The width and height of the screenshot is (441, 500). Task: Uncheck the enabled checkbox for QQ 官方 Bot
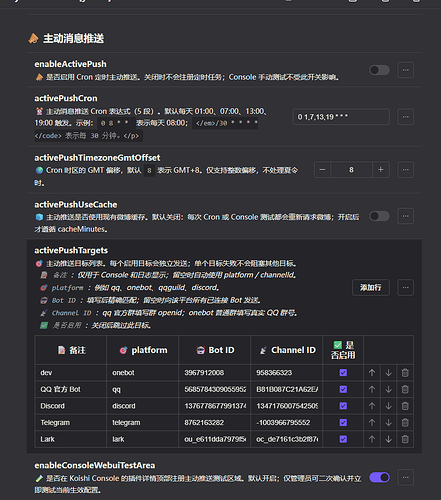pos(343,389)
